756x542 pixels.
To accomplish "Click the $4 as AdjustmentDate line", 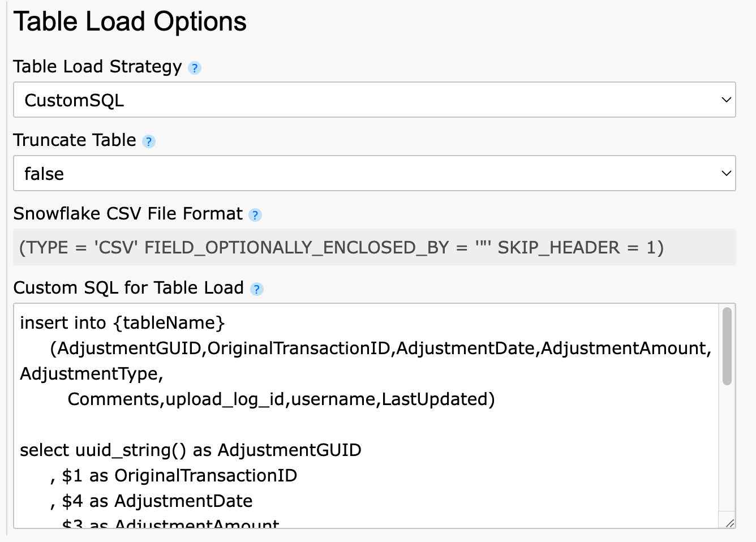I will click(x=157, y=501).
